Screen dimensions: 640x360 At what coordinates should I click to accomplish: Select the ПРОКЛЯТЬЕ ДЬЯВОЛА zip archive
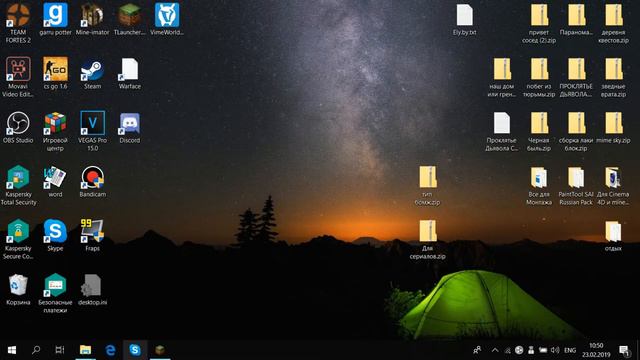pyautogui.click(x=576, y=69)
